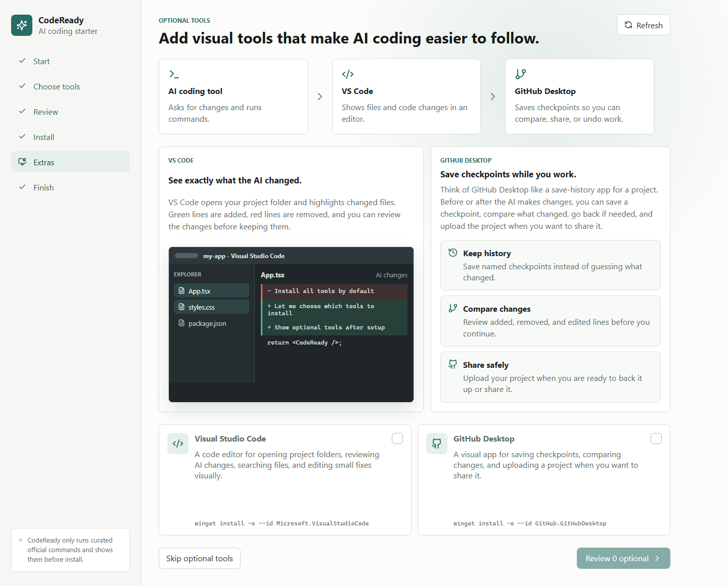Click the history clock icon beside Keep history

pyautogui.click(x=453, y=253)
